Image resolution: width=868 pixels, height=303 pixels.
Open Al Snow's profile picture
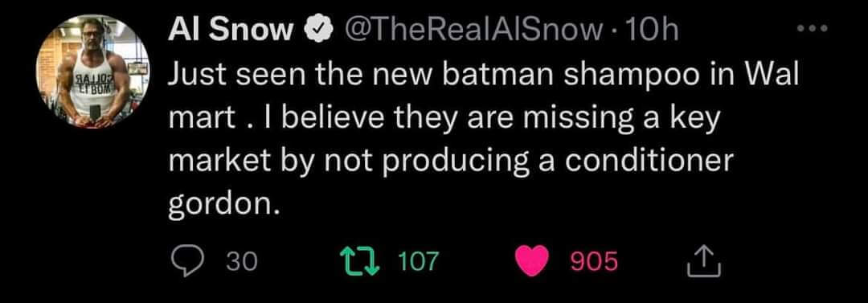coord(92,72)
